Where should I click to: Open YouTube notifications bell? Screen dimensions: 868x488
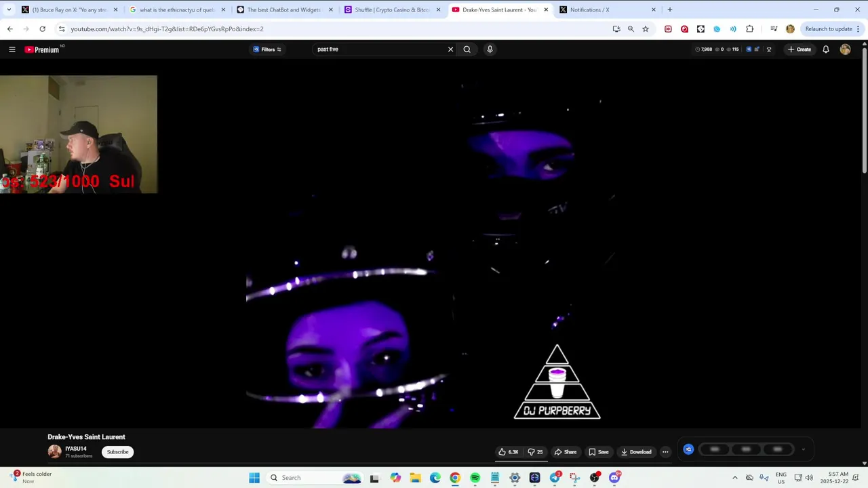(826, 49)
